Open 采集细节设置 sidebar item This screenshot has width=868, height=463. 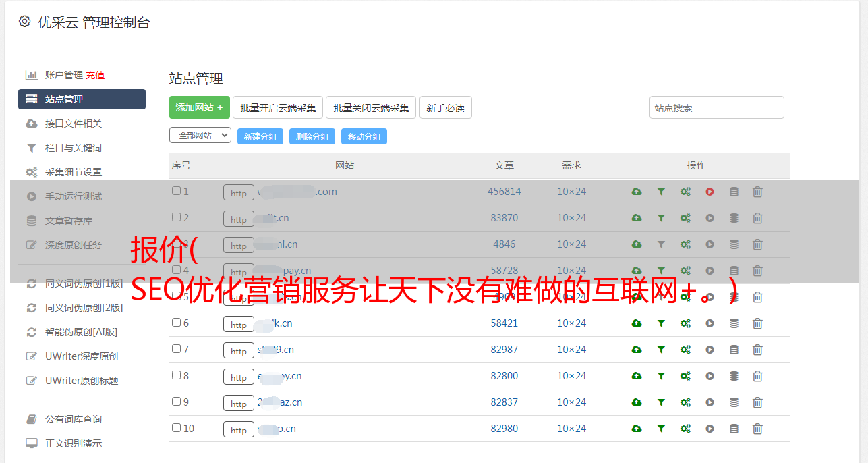(x=74, y=172)
